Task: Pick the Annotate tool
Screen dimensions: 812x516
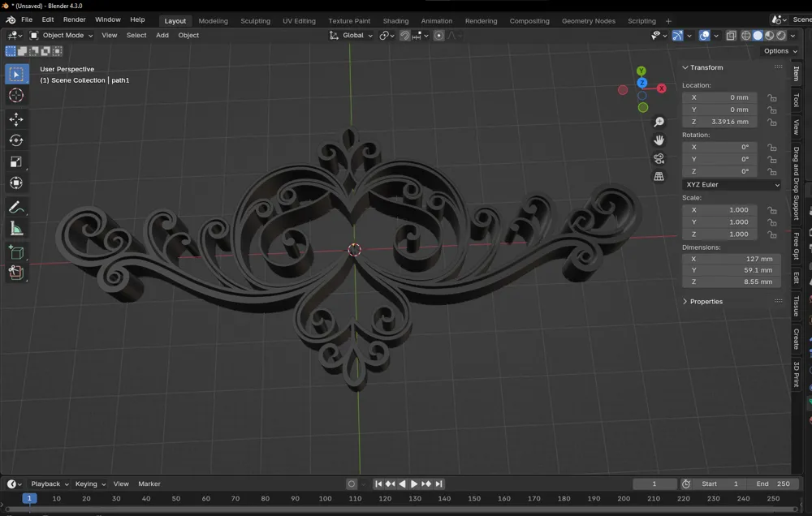Action: 16,208
